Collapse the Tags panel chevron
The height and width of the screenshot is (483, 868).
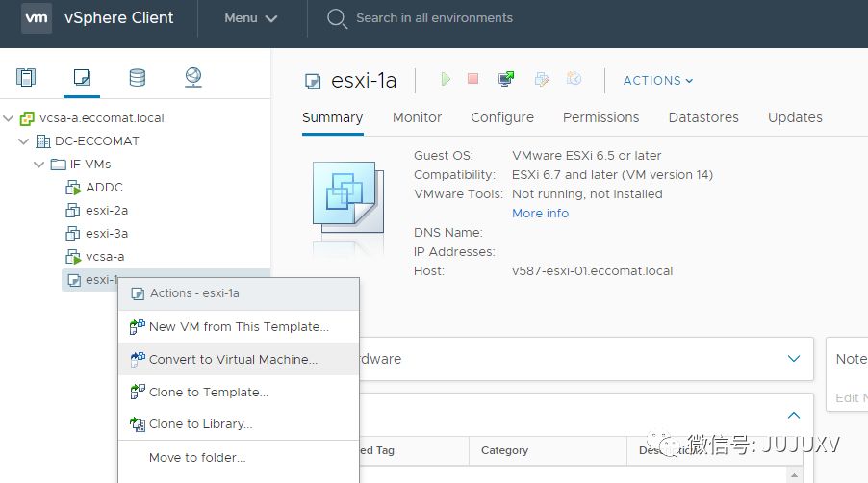(794, 415)
